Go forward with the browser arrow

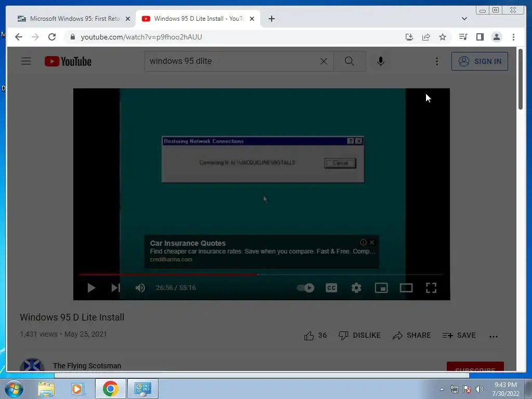point(35,37)
